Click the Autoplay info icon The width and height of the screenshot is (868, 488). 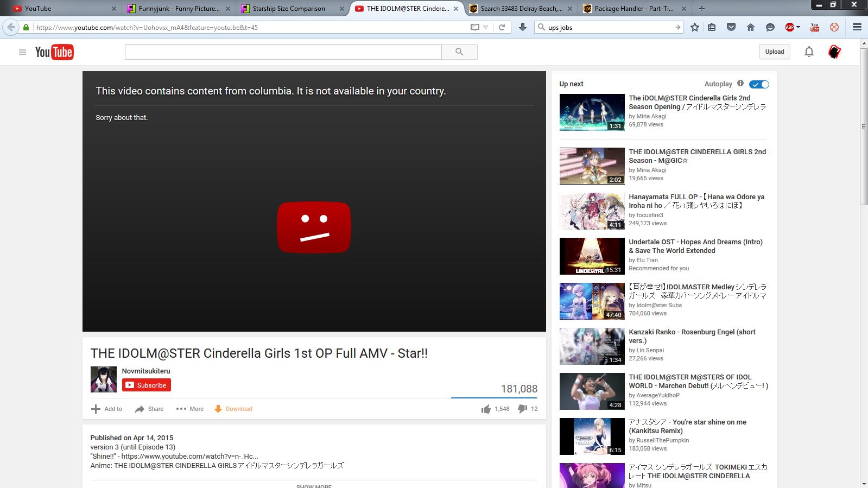click(x=740, y=84)
